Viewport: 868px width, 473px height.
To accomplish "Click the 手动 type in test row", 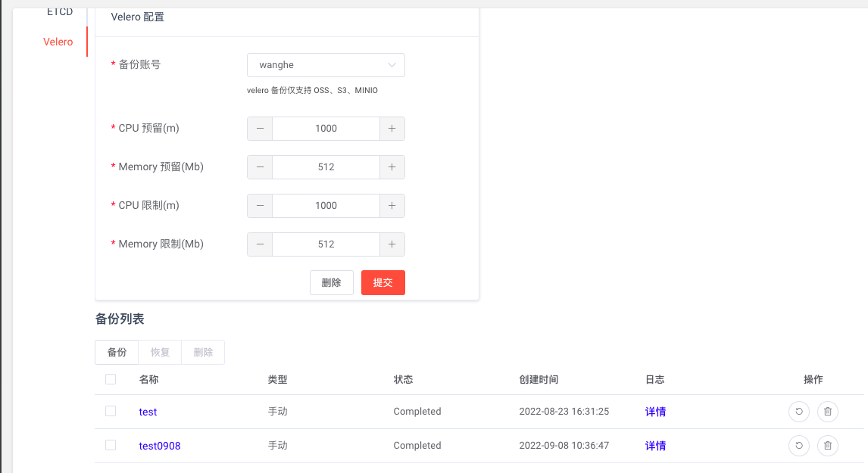I will (x=277, y=412).
